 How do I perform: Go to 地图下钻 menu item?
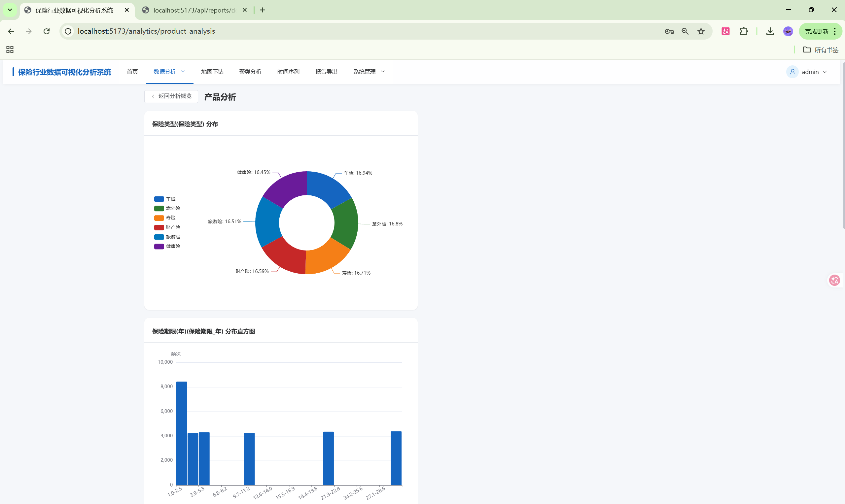212,72
